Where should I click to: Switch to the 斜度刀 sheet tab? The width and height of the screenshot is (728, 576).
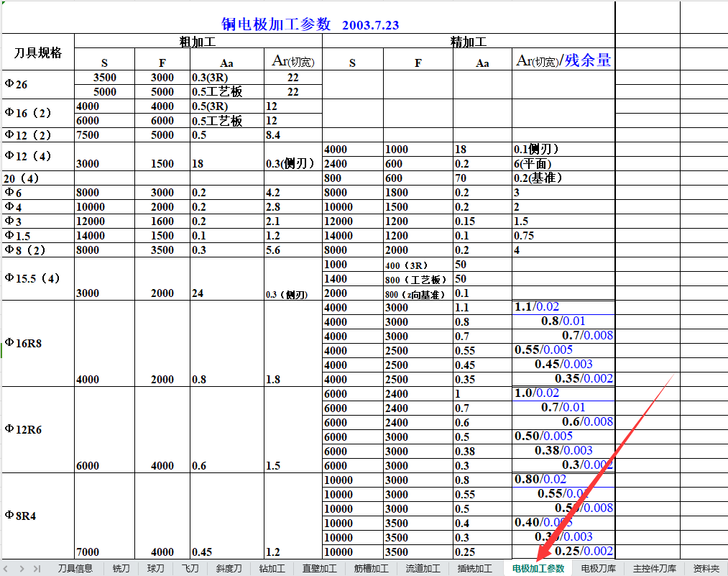coord(229,568)
